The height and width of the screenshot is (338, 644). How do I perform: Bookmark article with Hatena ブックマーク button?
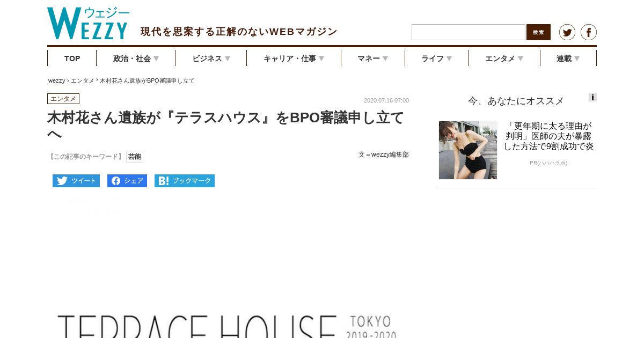point(185,181)
